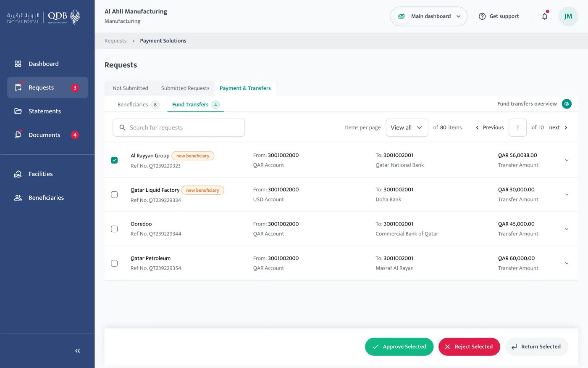The image size is (588, 368).
Task: Select Payment & Transfers tab
Action: coord(245,88)
